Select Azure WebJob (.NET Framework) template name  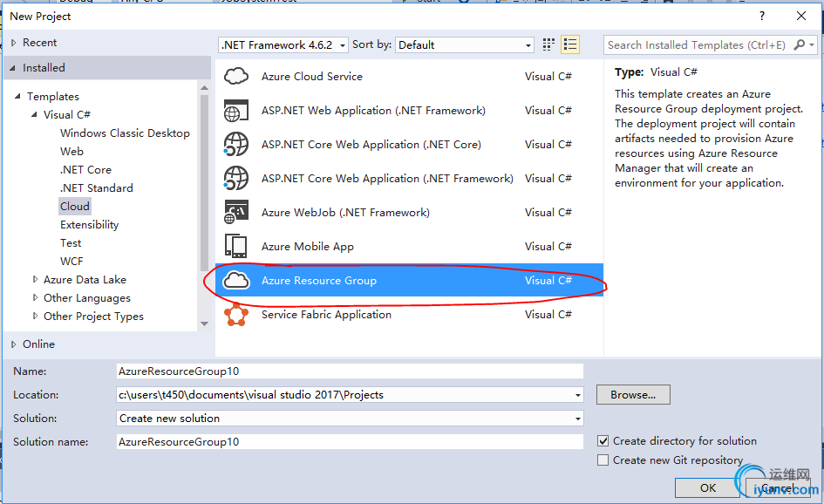345,212
